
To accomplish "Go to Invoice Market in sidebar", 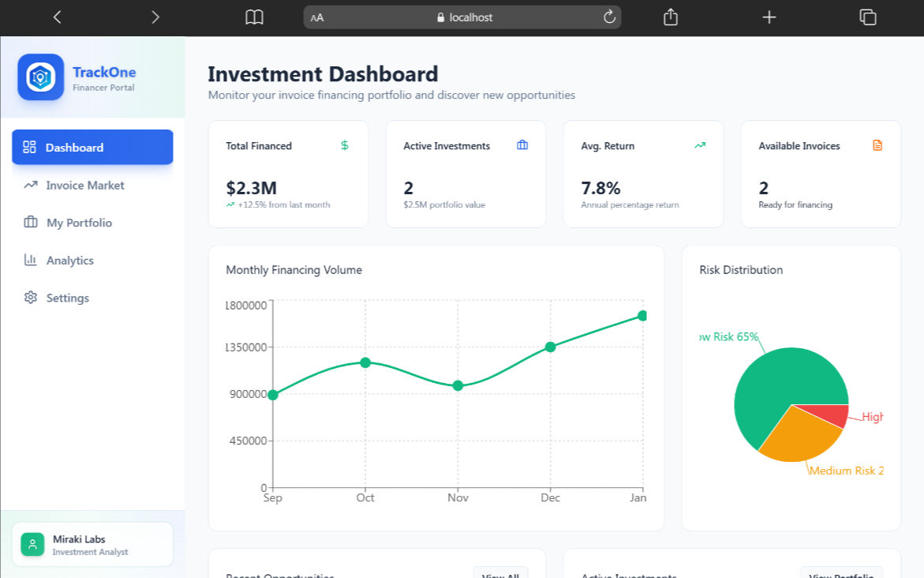I will [x=85, y=186].
